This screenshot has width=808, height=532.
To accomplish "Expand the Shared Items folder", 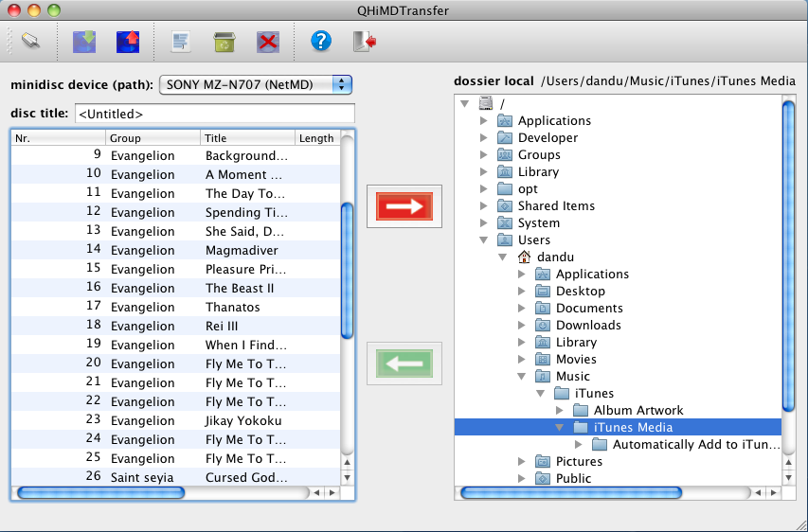I will [483, 205].
